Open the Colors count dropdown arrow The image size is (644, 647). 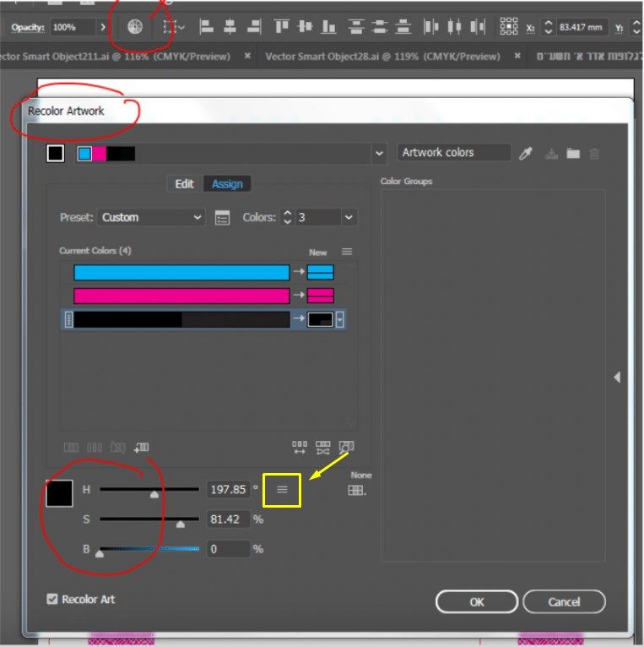[x=349, y=217]
